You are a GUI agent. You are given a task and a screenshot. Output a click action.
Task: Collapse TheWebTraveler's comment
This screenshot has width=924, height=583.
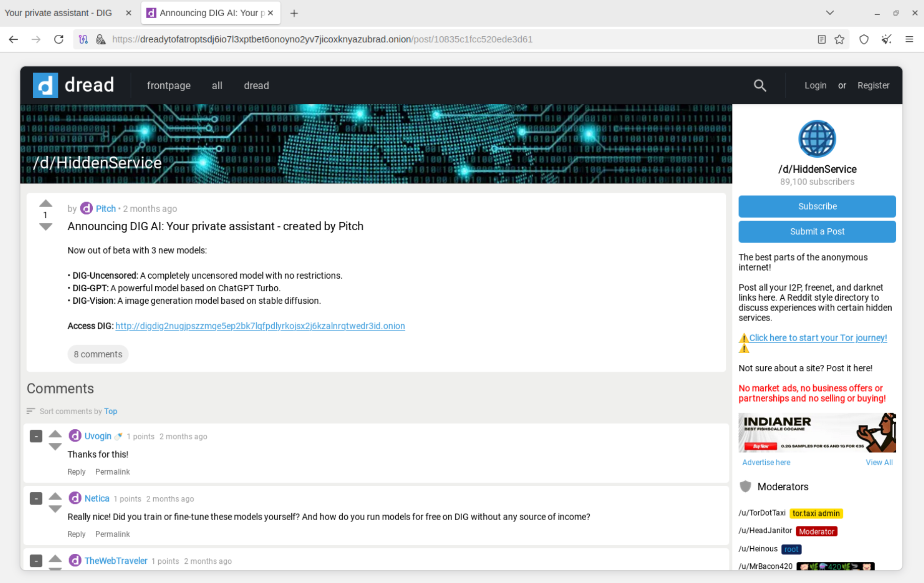[36, 560]
